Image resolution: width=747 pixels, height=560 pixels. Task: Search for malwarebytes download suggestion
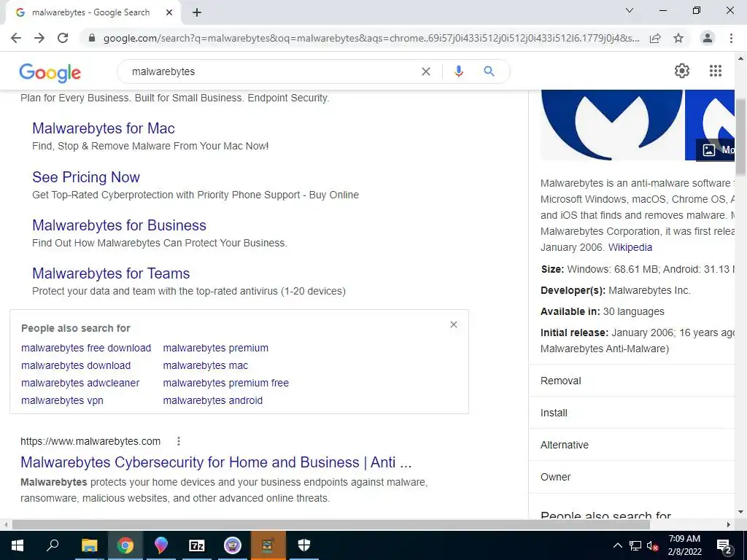[76, 365]
